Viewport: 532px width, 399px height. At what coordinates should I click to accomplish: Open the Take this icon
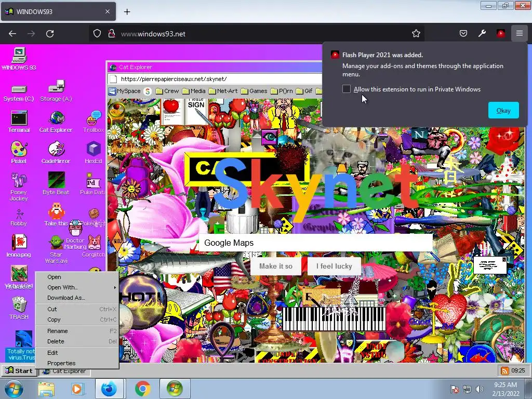point(56,215)
